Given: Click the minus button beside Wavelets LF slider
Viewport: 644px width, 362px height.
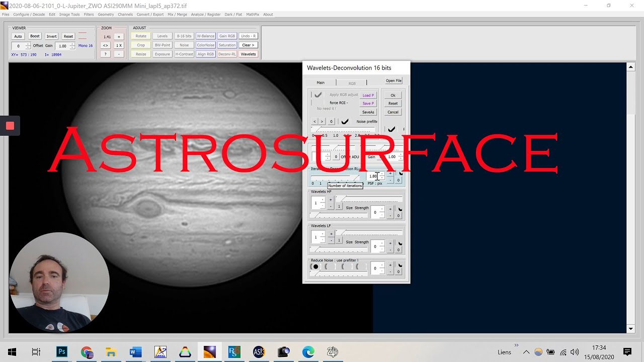Looking at the screenshot, I should click(331, 241).
